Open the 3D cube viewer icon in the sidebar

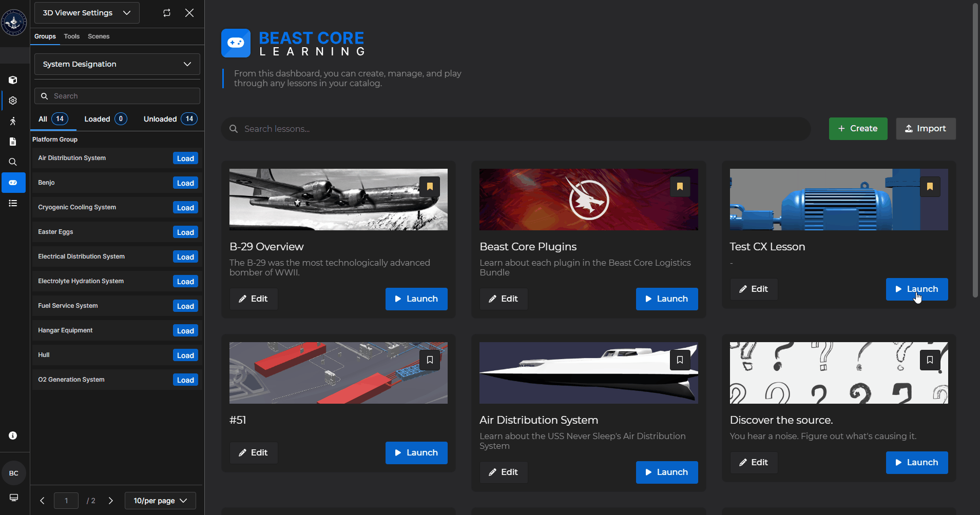(13, 80)
